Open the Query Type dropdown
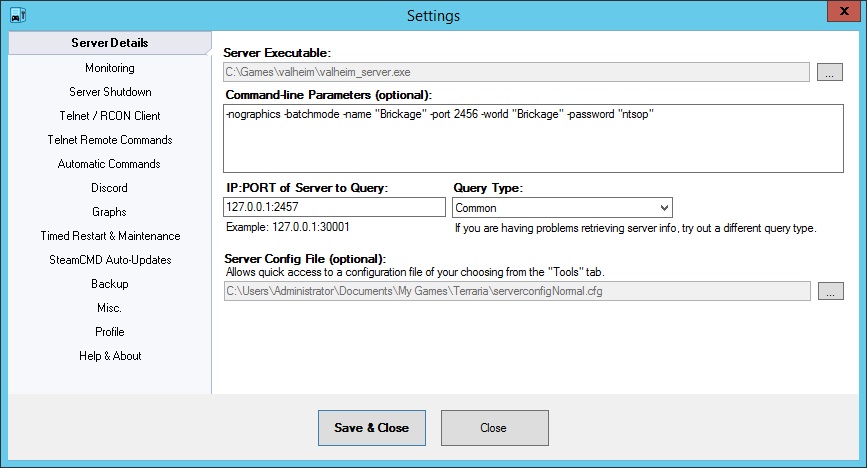Screen dimensions: 867x468 (x=561, y=208)
